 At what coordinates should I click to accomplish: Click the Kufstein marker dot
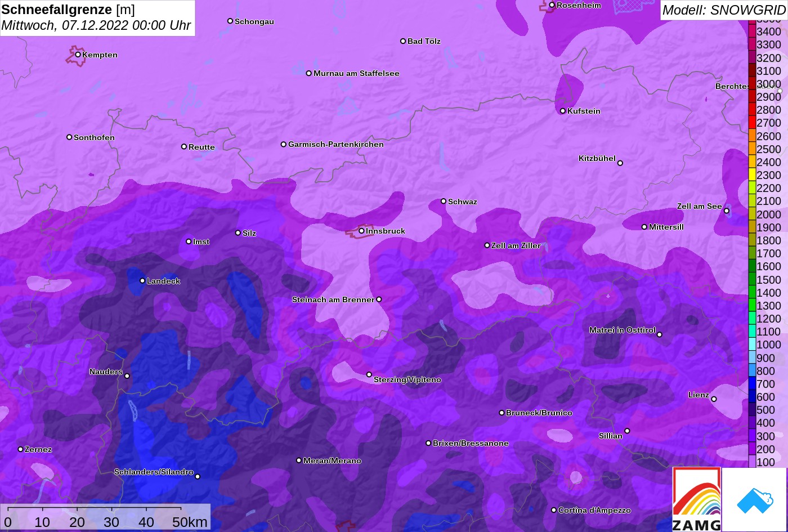point(563,111)
